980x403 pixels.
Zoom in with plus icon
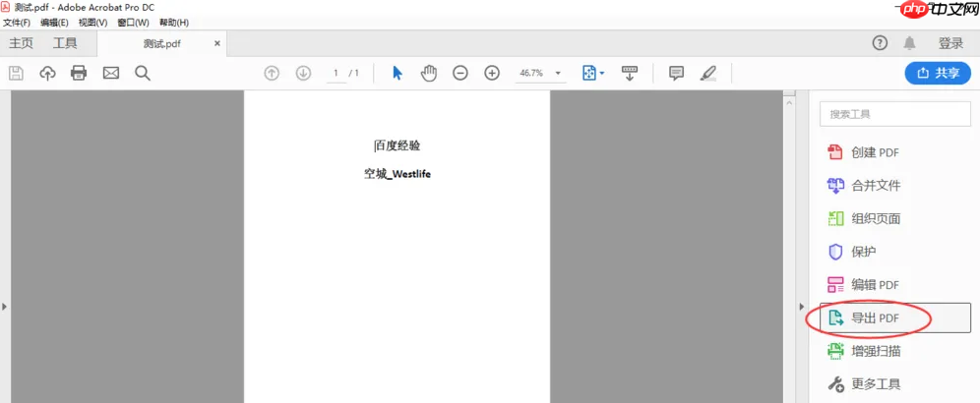click(493, 73)
